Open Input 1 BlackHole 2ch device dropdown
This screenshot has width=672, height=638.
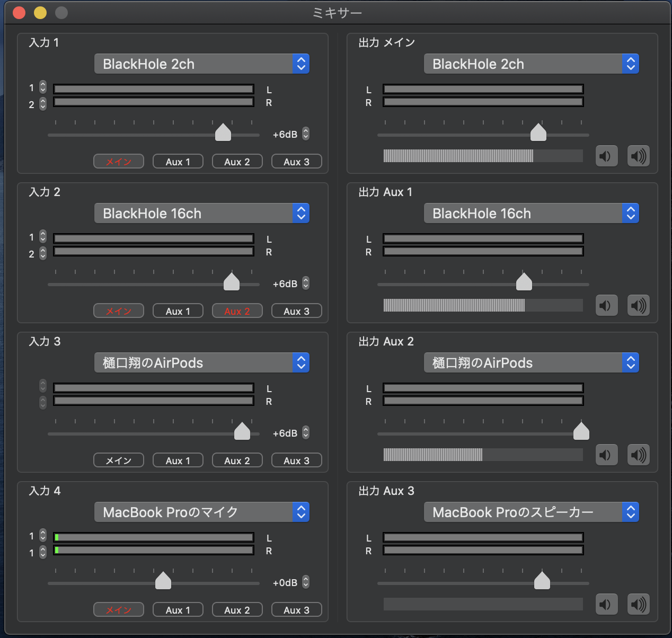[x=202, y=64]
